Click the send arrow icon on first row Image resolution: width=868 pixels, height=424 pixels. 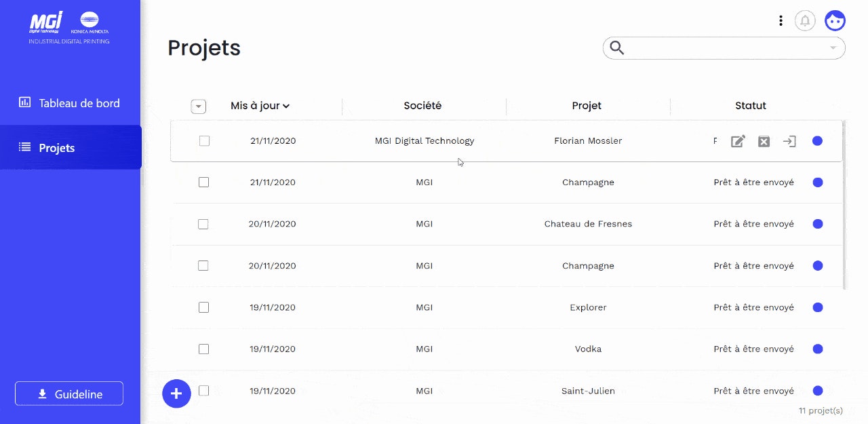click(x=789, y=141)
